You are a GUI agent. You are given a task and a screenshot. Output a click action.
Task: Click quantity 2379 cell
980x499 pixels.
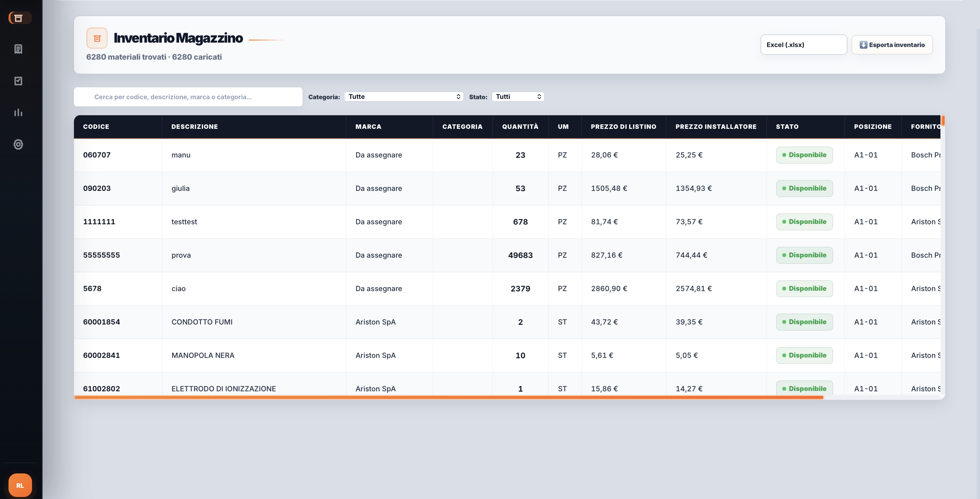point(520,288)
